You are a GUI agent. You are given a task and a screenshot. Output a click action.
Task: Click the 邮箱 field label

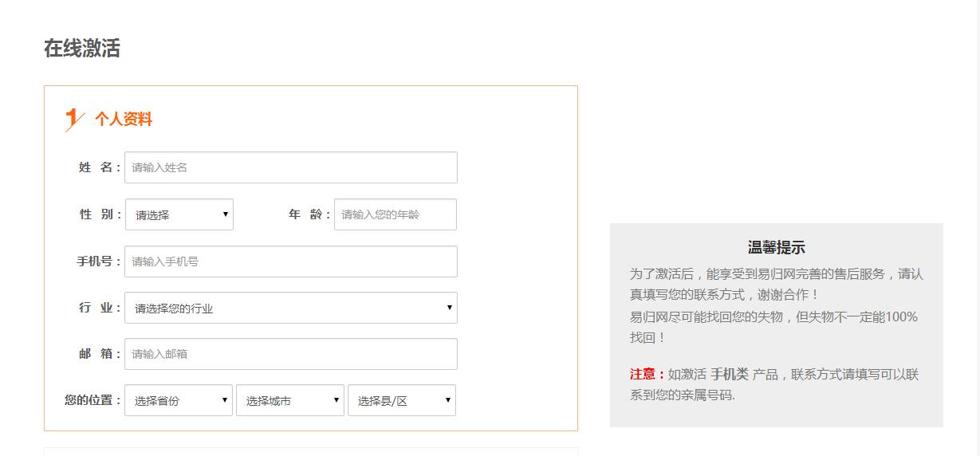click(100, 354)
